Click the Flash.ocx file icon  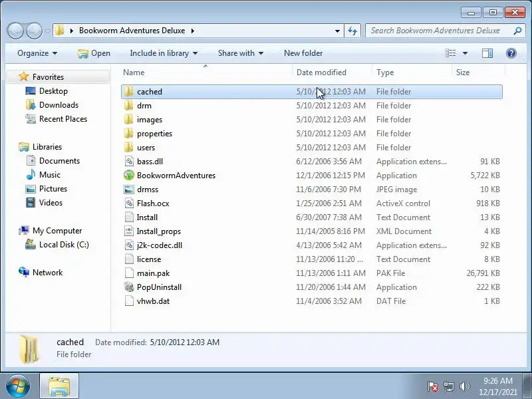point(129,203)
